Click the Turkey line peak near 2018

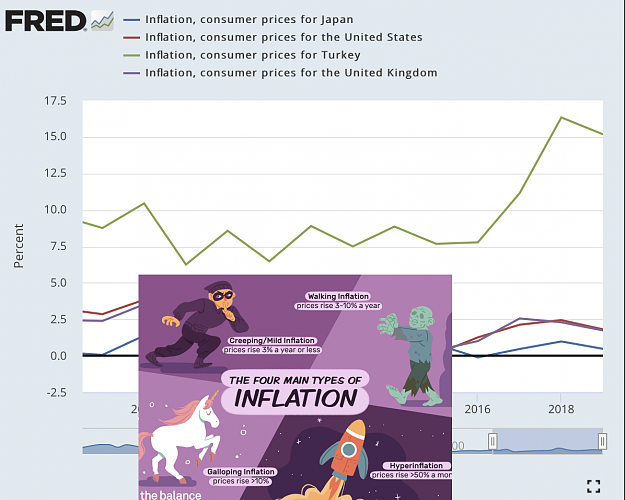561,117
